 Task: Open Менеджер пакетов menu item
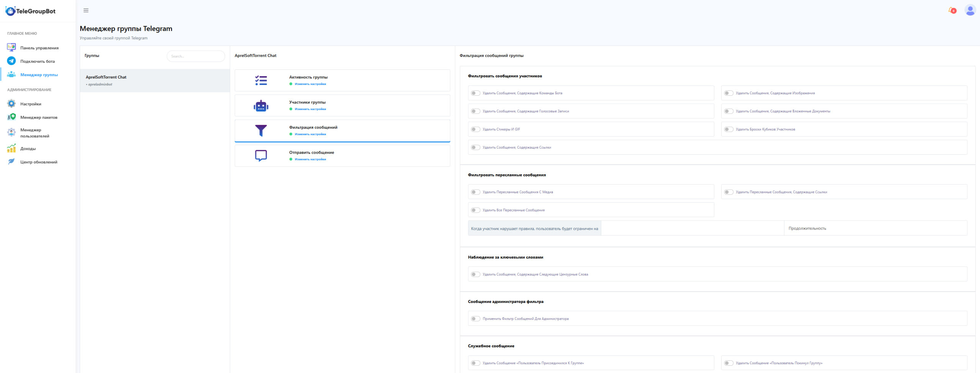tap(39, 117)
